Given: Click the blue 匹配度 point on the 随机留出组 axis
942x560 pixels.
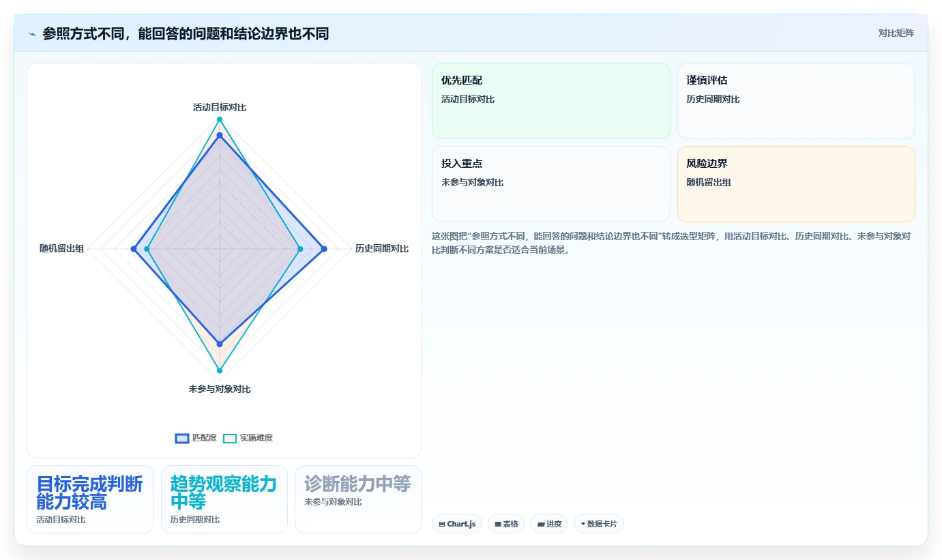Looking at the screenshot, I should (x=134, y=249).
